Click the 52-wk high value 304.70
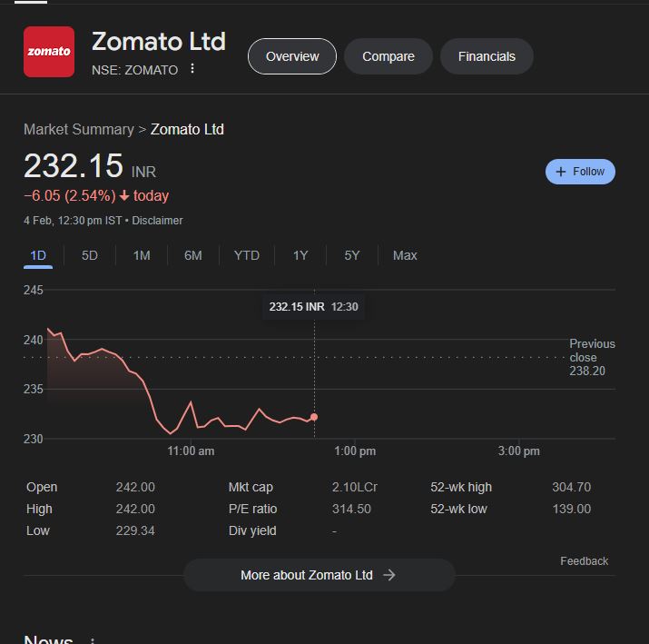Viewport: 649px width, 644px height. pos(571,487)
